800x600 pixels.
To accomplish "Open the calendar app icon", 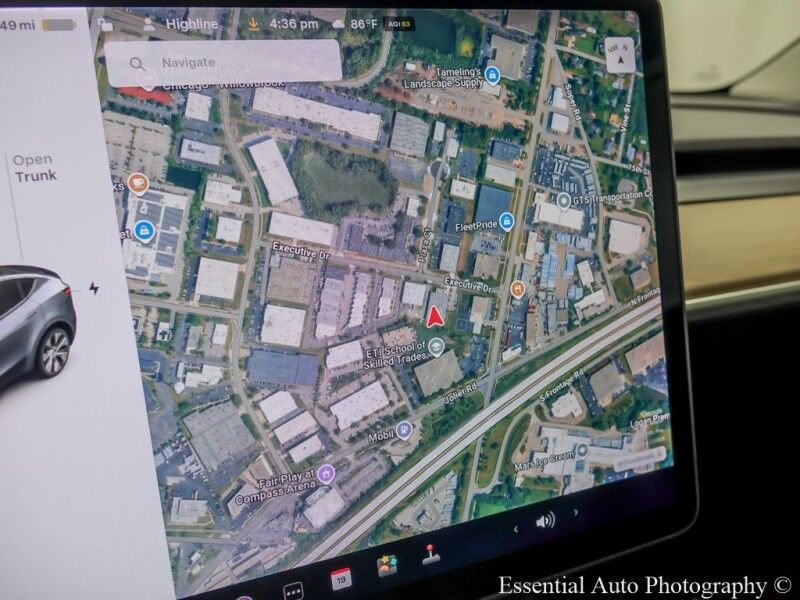I will click(x=341, y=578).
